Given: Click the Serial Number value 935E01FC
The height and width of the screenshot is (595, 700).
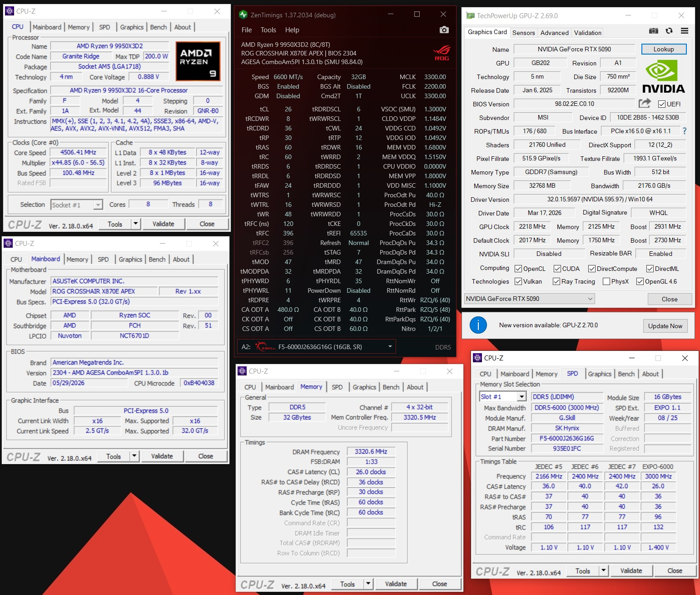Looking at the screenshot, I should pos(566,448).
